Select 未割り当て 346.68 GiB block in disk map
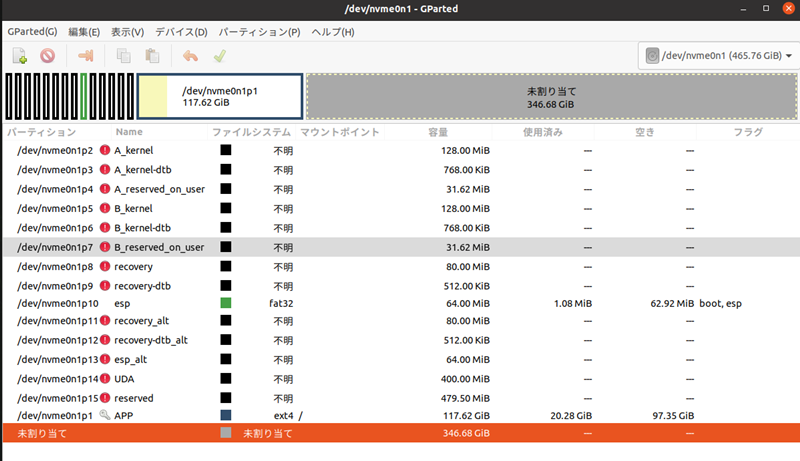The image size is (800, 461). tap(552, 97)
